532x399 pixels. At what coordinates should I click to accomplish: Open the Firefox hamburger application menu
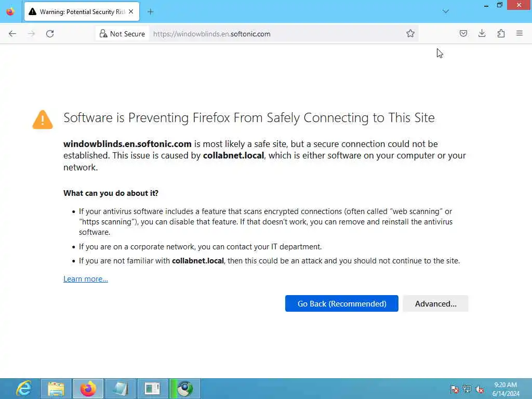tap(519, 33)
